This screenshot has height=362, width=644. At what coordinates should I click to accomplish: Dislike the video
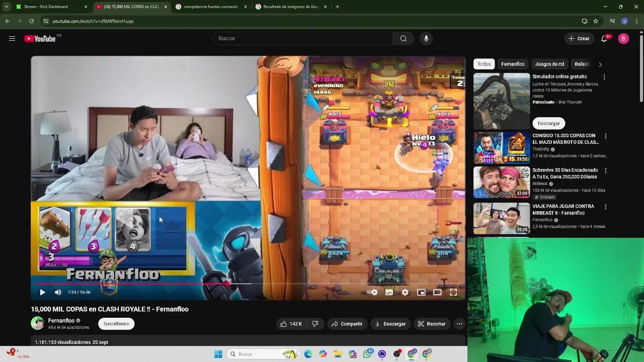(315, 324)
